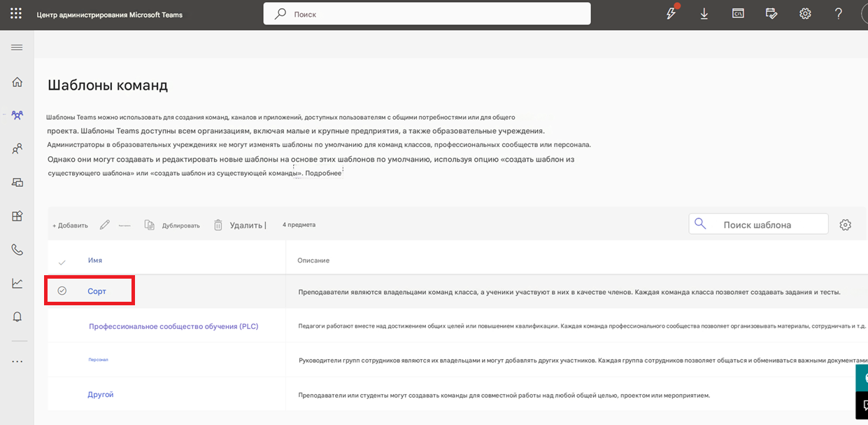868x425 pixels.
Task: Open the Сорт template link
Action: 97,291
